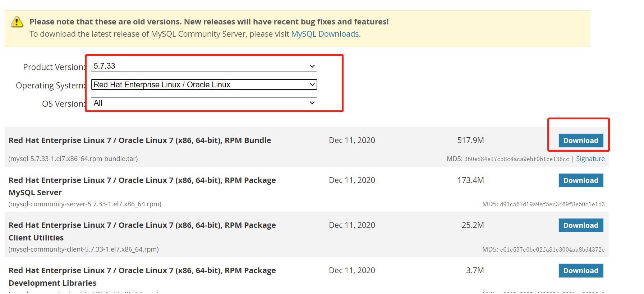Click the filename mysql-community-client-5.7.33-1.el7.x86_64.rpm
This screenshot has width=644, height=294.
pos(84,249)
